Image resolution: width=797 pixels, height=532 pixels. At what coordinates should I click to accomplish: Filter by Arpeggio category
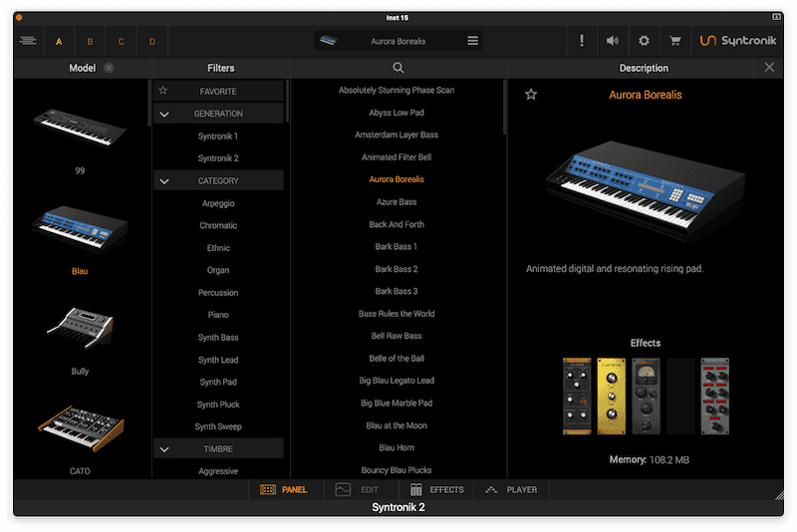pyautogui.click(x=218, y=203)
